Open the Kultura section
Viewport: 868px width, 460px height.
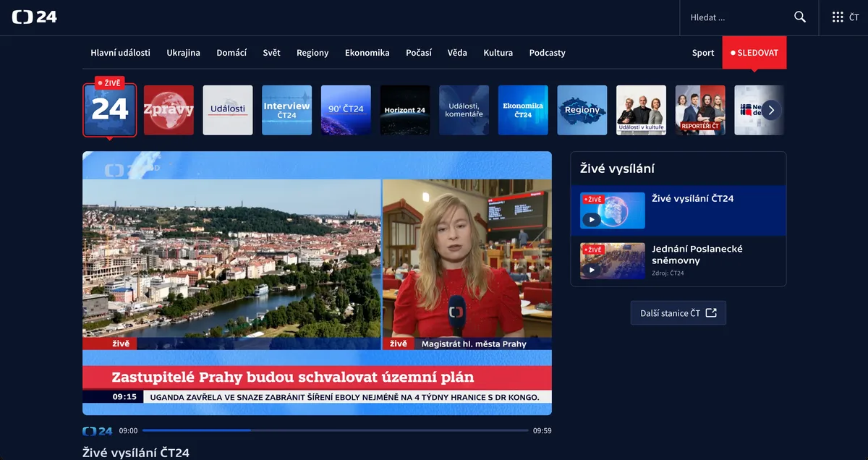pos(498,53)
